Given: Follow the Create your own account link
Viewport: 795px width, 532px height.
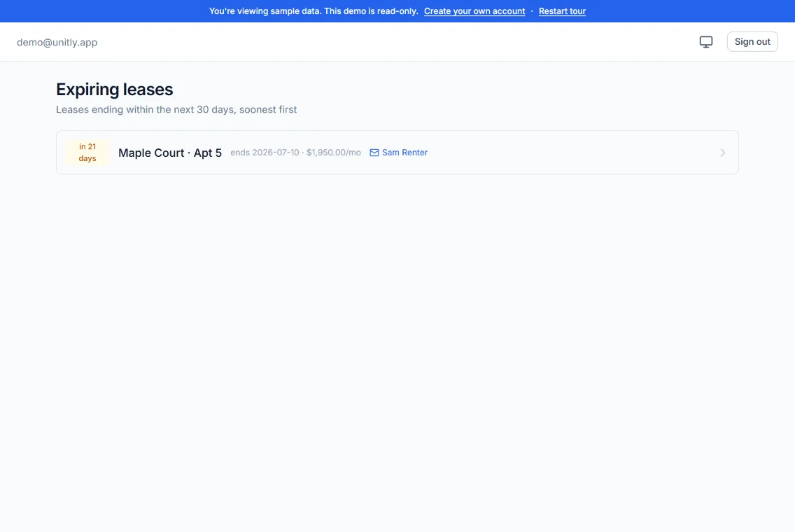Looking at the screenshot, I should 474,11.
